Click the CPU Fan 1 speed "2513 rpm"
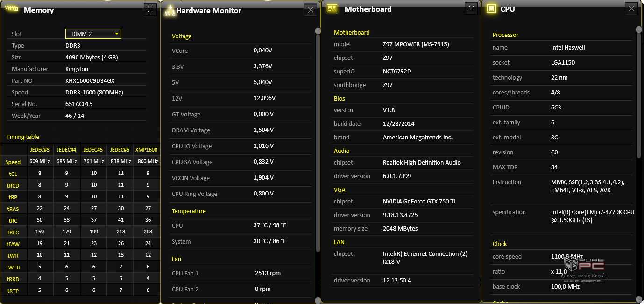This screenshot has height=304, width=644. [x=268, y=273]
